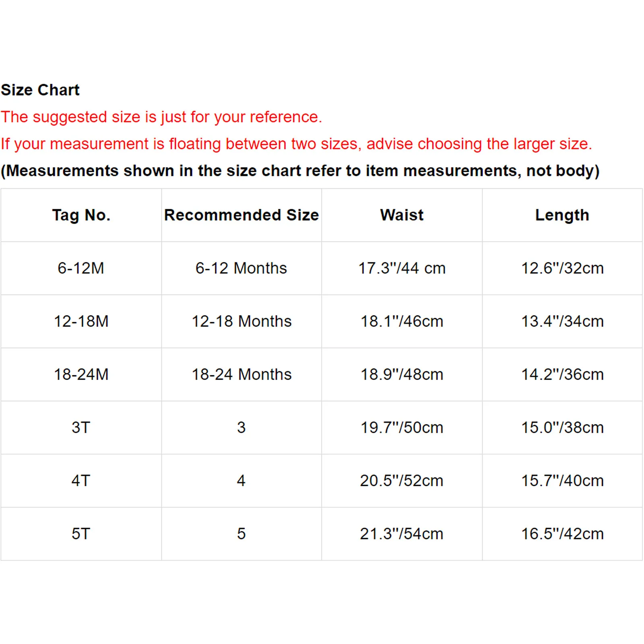644x644 pixels.
Task: Click the Length column header
Action: (x=562, y=215)
